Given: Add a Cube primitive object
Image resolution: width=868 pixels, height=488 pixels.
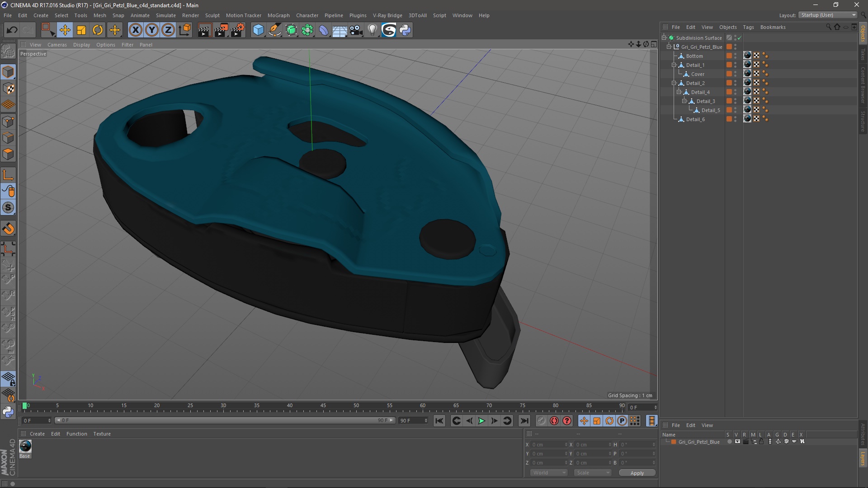Looking at the screenshot, I should [x=258, y=30].
